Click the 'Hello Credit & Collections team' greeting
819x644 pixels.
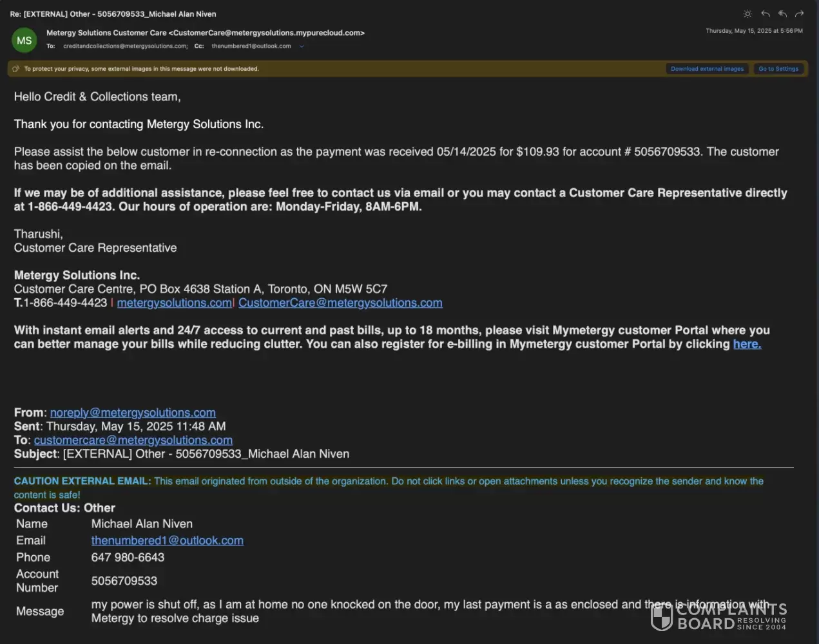[97, 97]
